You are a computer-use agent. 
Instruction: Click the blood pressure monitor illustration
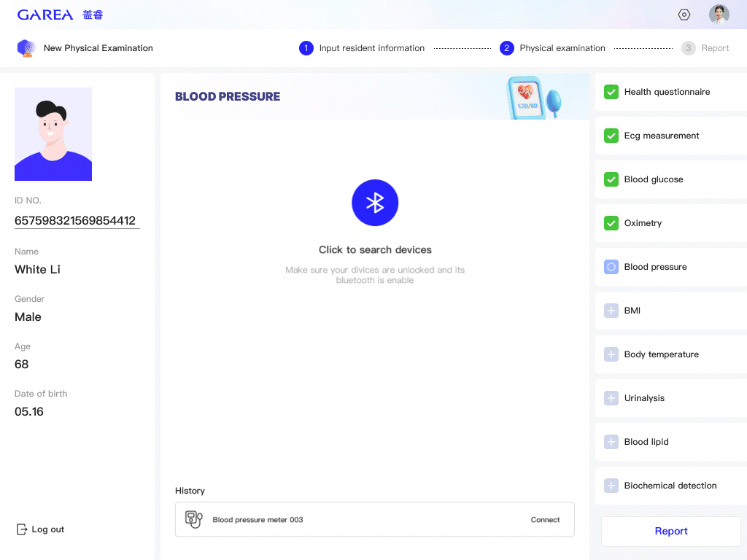coord(534,98)
